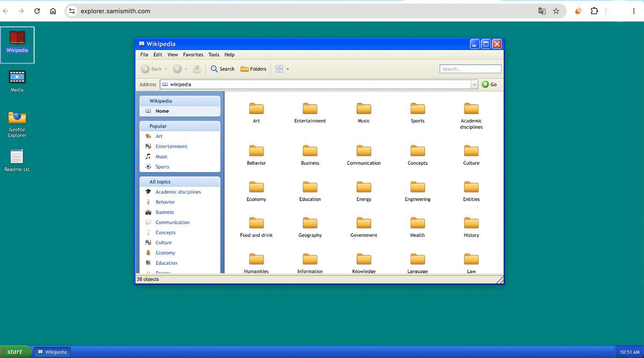The height and width of the screenshot is (358, 644).
Task: Open the Food and drink folder
Action: click(x=256, y=223)
